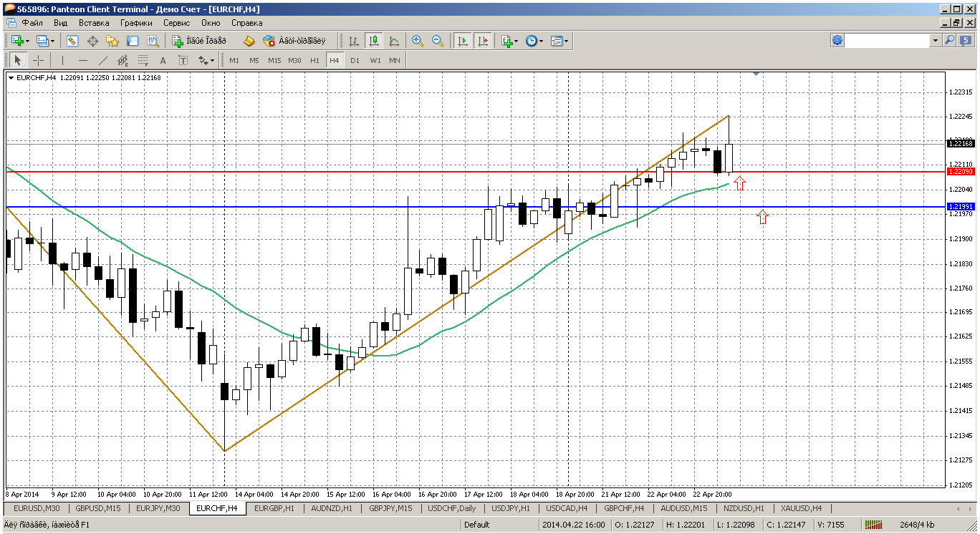980x534 pixels.
Task: Select the trendline drawing tool
Action: pos(103,60)
